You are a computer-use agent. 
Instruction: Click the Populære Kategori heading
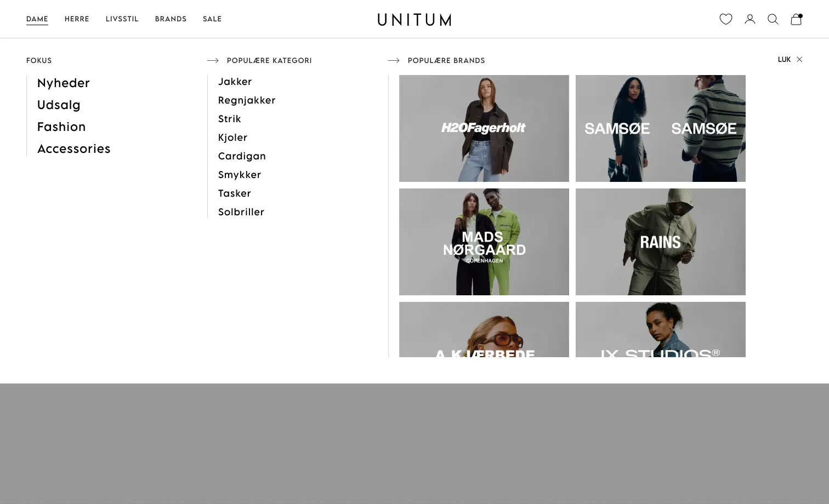269,61
